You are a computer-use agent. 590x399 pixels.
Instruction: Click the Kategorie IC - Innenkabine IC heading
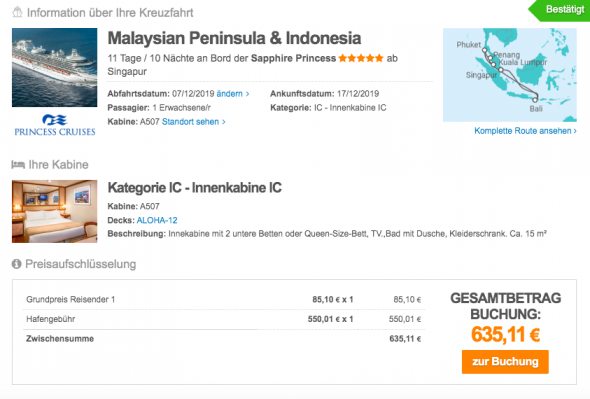(195, 187)
